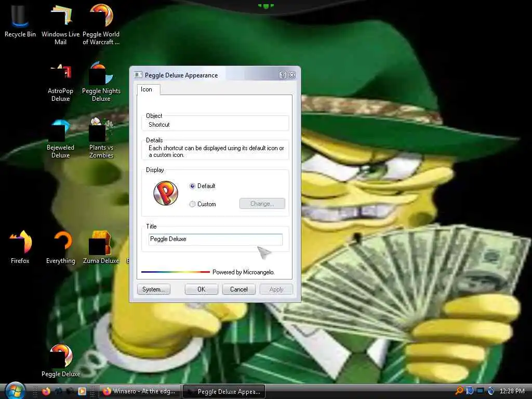
Task: Click into the Title text field
Action: click(216, 239)
